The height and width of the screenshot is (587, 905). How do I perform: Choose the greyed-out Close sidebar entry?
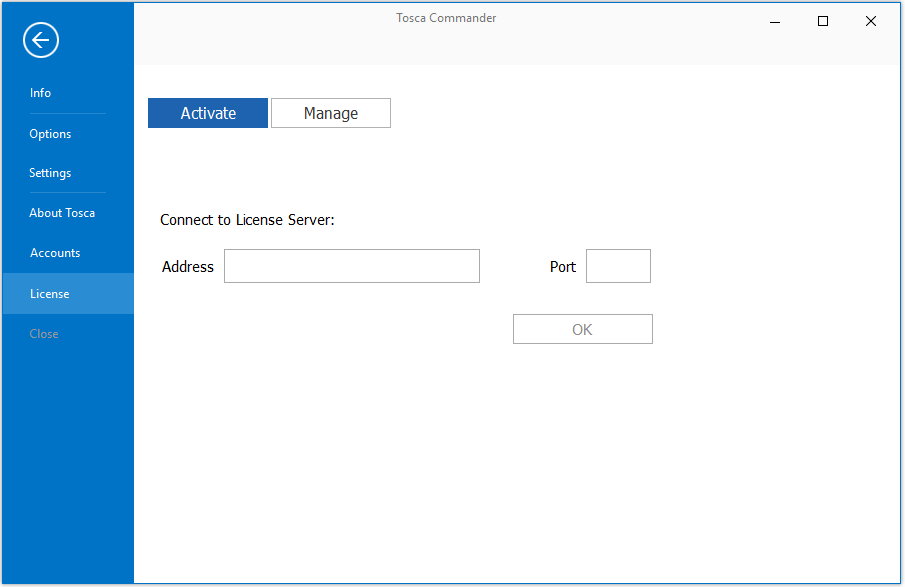(44, 334)
